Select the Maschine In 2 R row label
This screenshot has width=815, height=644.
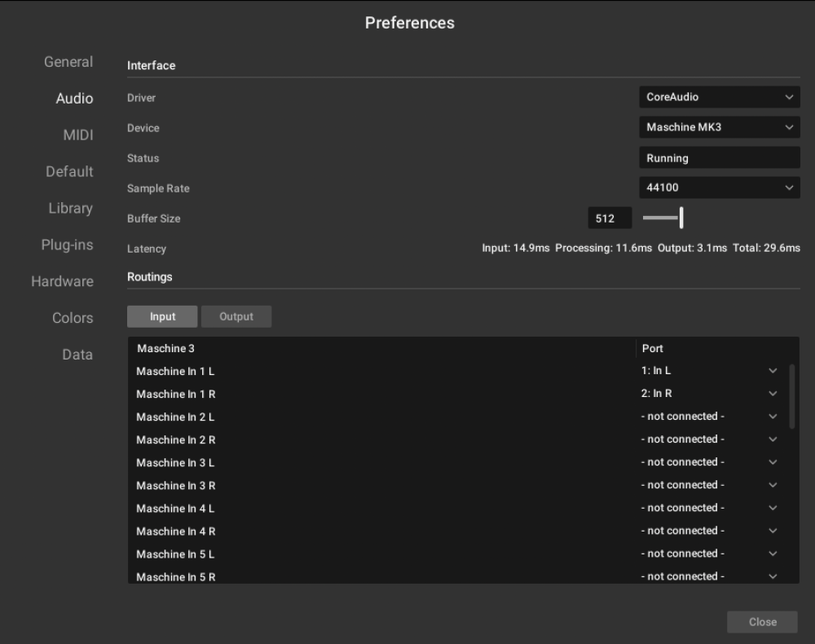[x=176, y=439]
